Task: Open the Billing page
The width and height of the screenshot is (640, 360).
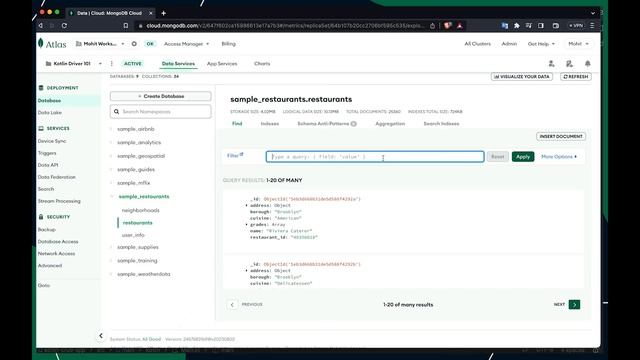Action: tap(229, 44)
